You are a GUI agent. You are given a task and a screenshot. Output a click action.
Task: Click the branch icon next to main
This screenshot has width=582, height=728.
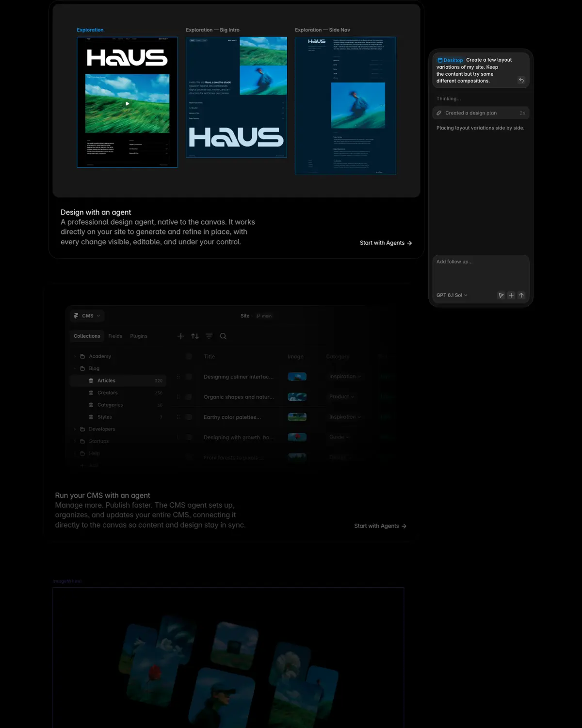[259, 316]
